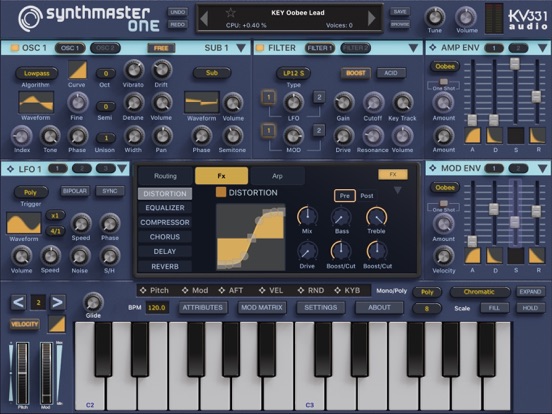
Task: Toggle OSC 1 on/off orange indicator
Action: coord(14,48)
